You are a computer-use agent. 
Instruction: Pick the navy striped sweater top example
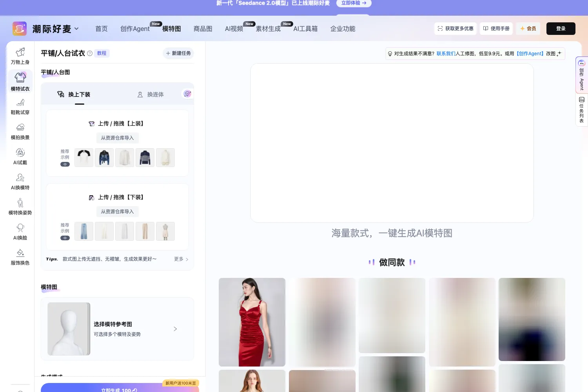tap(145, 158)
